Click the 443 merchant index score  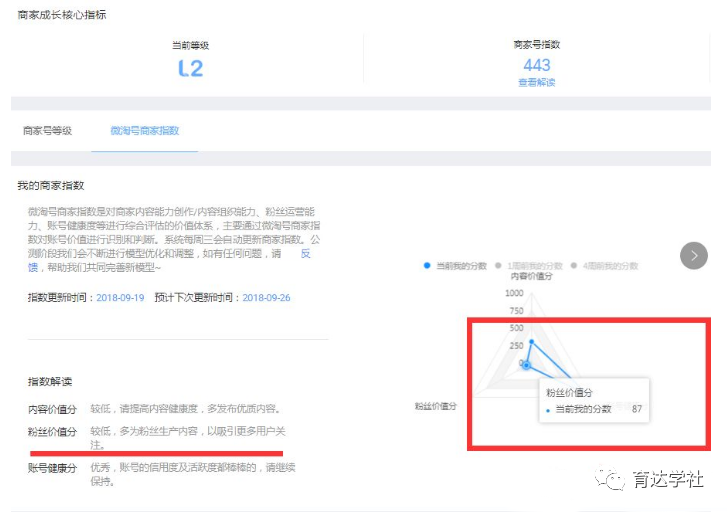pos(537,65)
